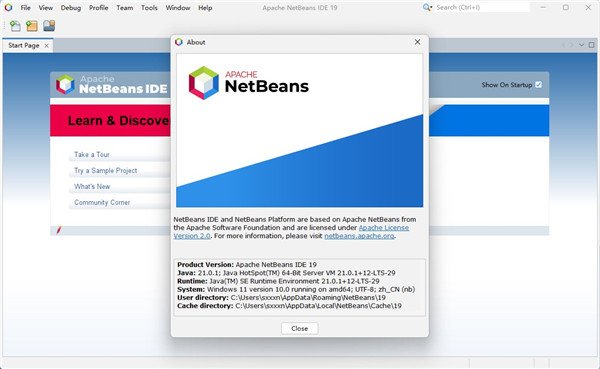Image resolution: width=600 pixels, height=369 pixels.
Task: Open the Profile menu
Action: 99,8
